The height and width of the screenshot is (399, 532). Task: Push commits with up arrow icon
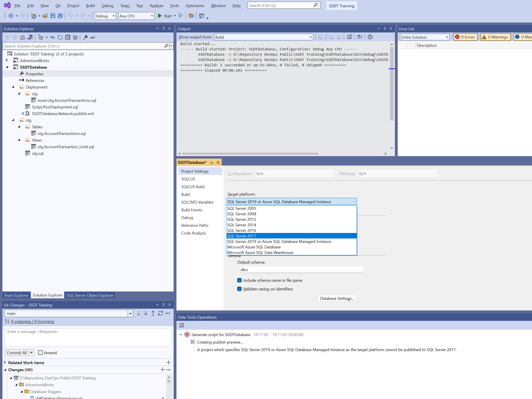pos(153,313)
